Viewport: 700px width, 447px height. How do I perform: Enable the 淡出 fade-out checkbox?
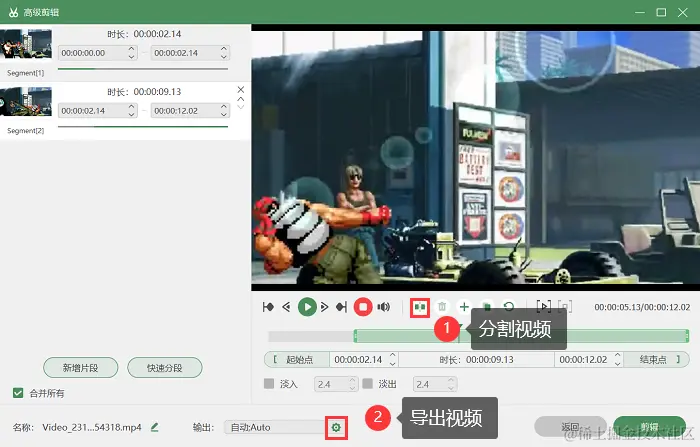(x=367, y=384)
